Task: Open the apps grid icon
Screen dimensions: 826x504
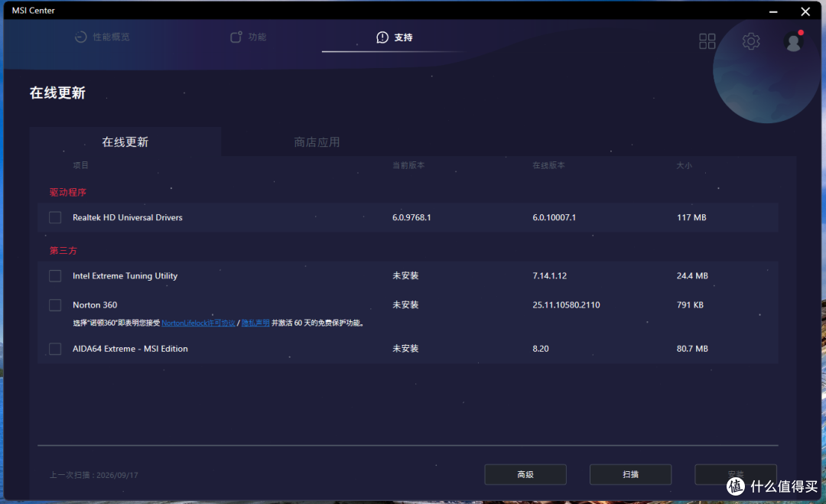Action: 707,41
